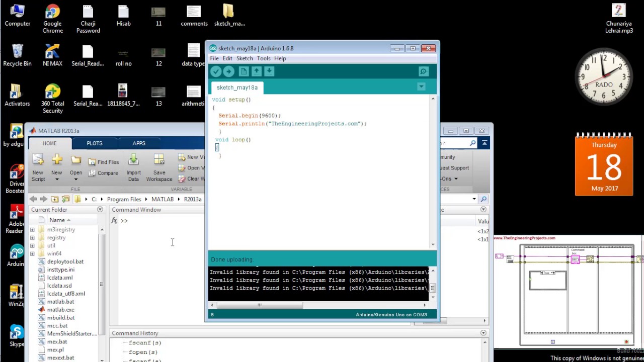Open Chunariya Lehrai.mp3 desktop file
This screenshot has height=362, width=644.
(619, 19)
